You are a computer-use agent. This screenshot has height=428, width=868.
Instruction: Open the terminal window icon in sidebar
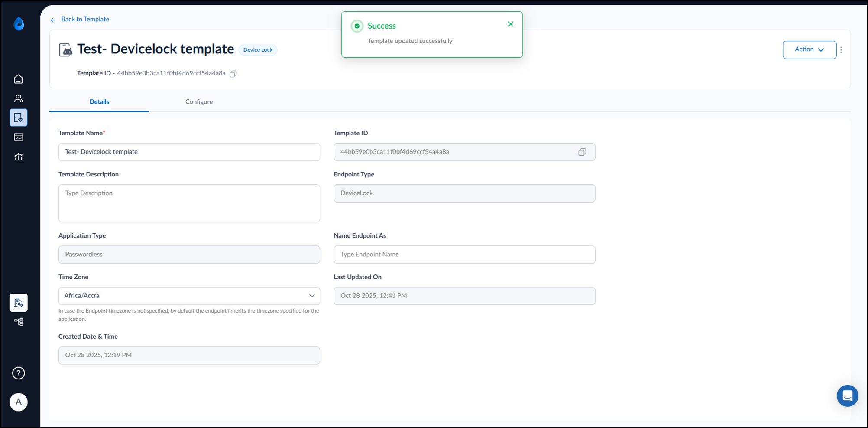tap(18, 137)
